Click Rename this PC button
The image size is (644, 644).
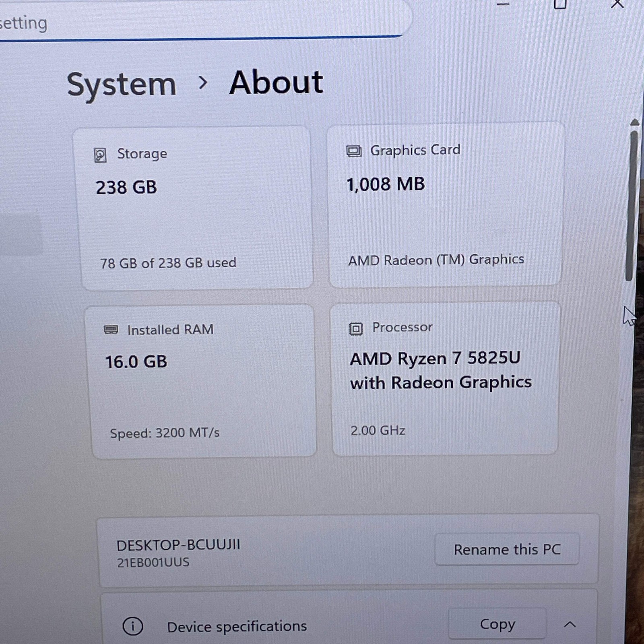[507, 549]
